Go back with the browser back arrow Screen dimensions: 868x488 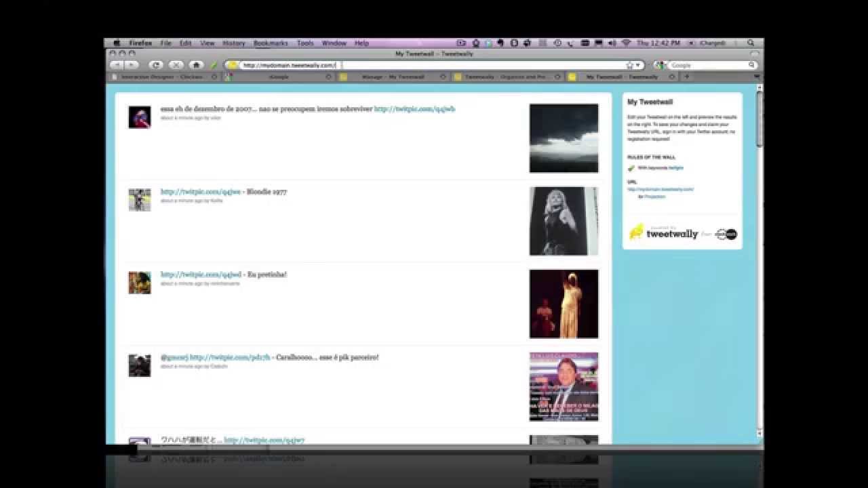(117, 65)
